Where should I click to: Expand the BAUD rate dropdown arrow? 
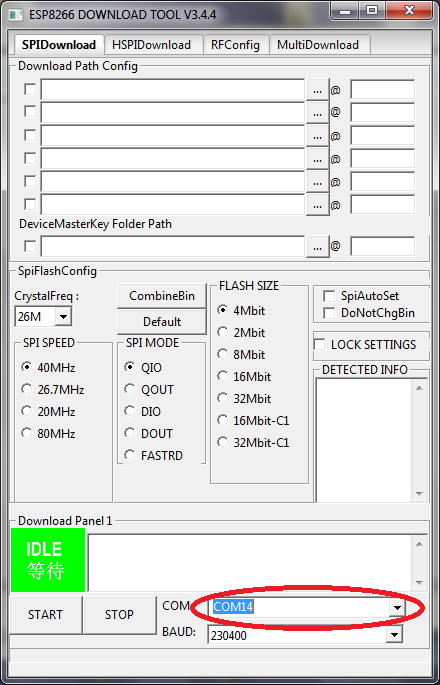[x=394, y=635]
